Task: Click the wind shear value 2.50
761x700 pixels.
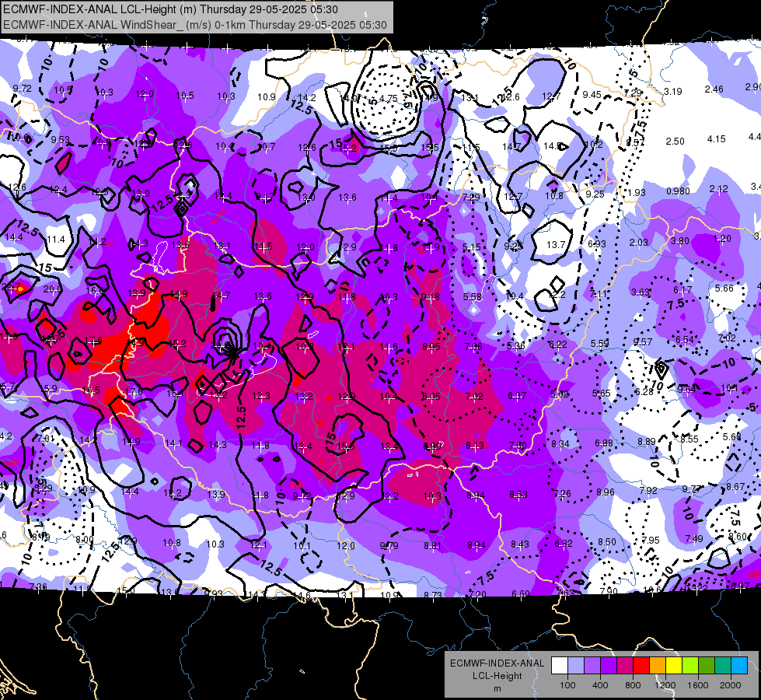Action: (x=675, y=141)
